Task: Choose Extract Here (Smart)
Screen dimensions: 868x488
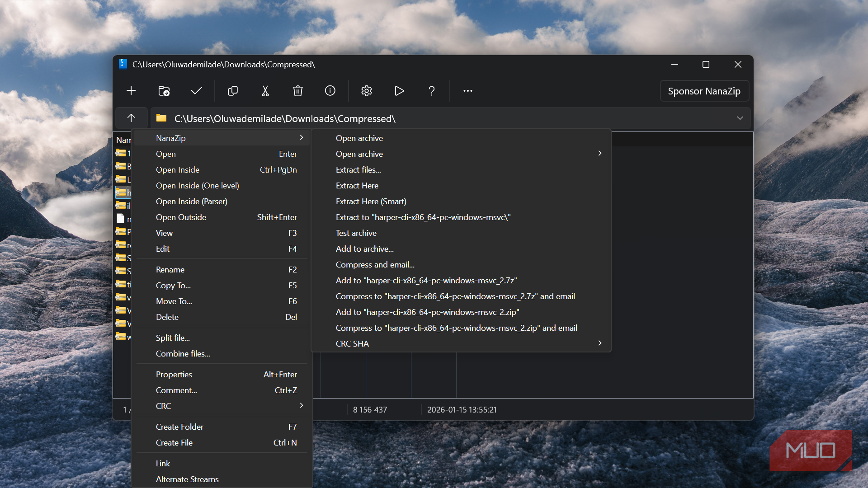Action: coord(461,202)
